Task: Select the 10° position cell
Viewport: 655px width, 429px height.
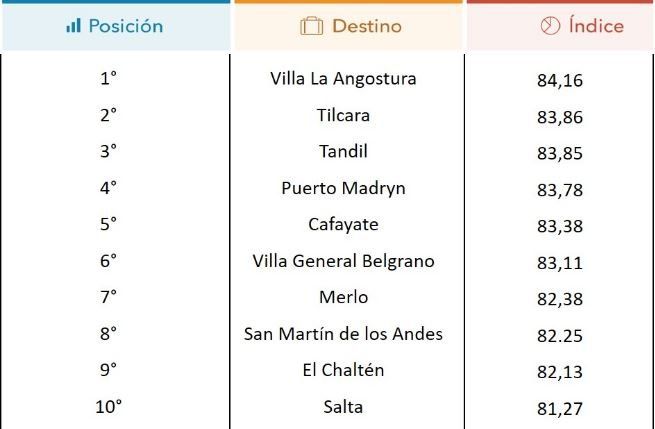Action: point(108,407)
